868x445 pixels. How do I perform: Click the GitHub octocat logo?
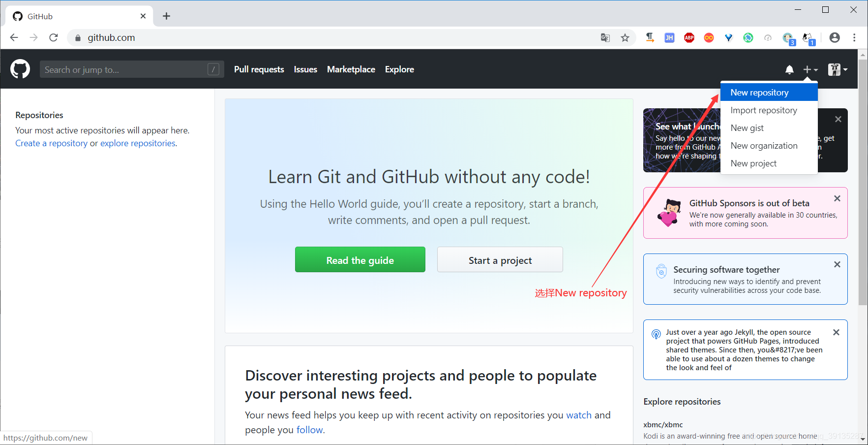pyautogui.click(x=20, y=69)
